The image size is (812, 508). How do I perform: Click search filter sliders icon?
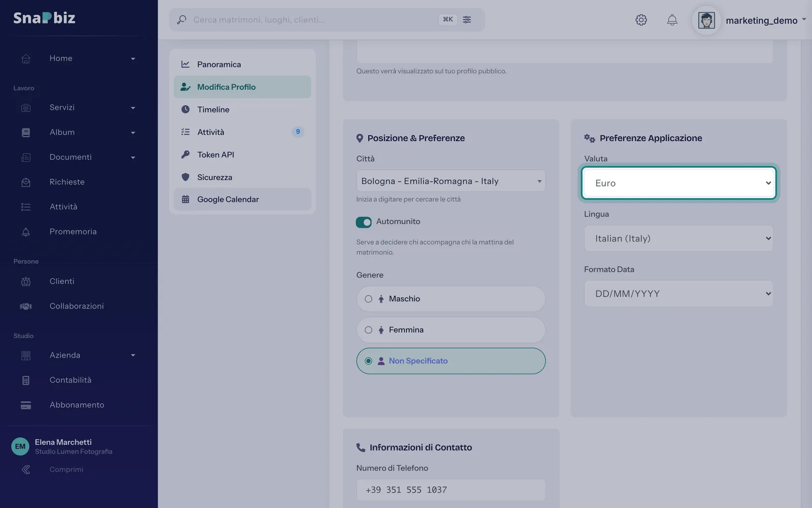tap(467, 19)
